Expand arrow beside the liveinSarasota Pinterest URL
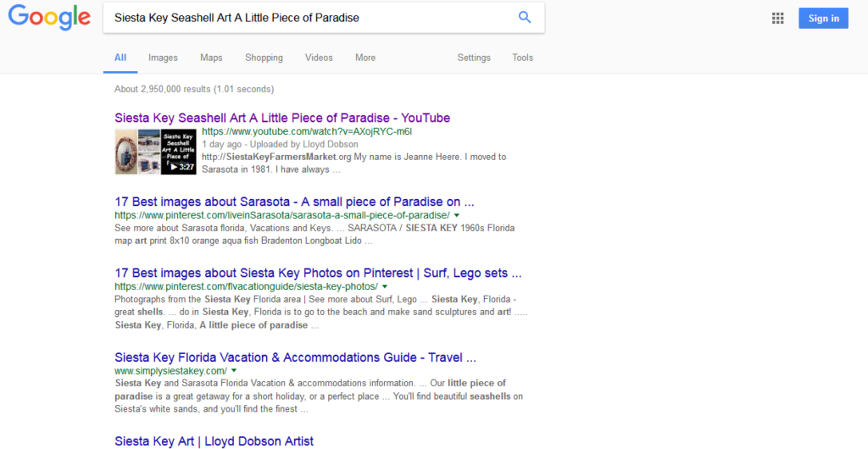The image size is (868, 449). click(456, 216)
